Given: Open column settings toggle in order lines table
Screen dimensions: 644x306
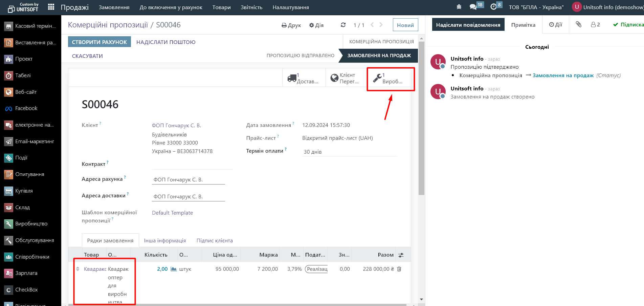Looking at the screenshot, I should (401, 255).
